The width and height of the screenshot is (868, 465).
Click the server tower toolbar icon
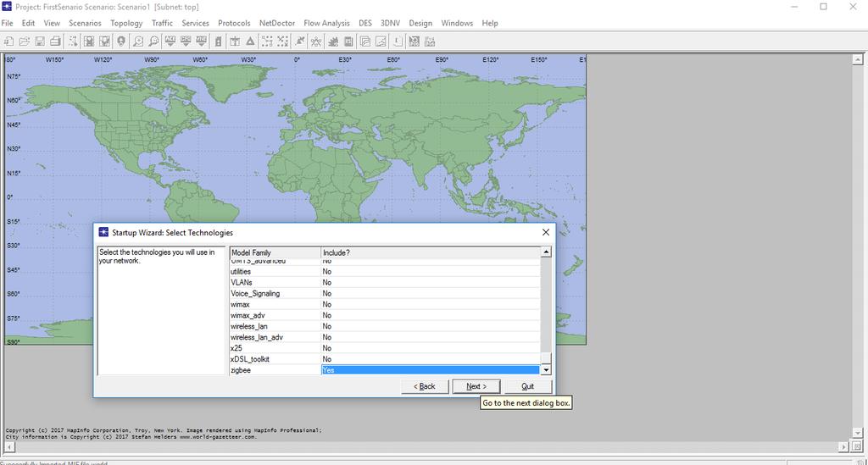click(218, 42)
